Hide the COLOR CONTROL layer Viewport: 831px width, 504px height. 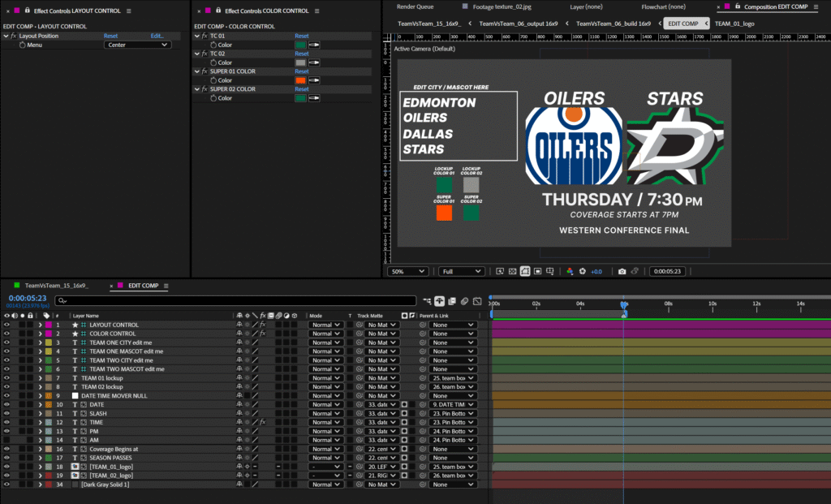point(6,334)
